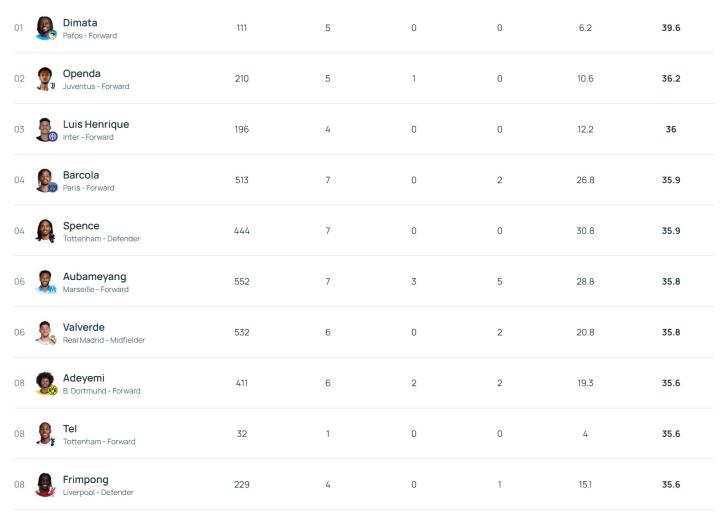
Task: Click Barcola's player avatar
Action: [x=45, y=181]
